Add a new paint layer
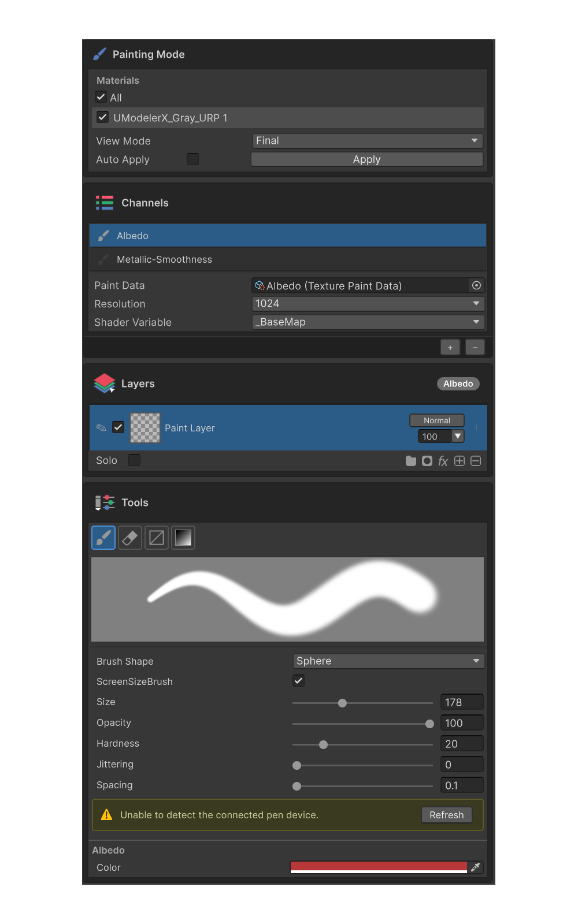The width and height of the screenshot is (578, 924). coord(460,461)
